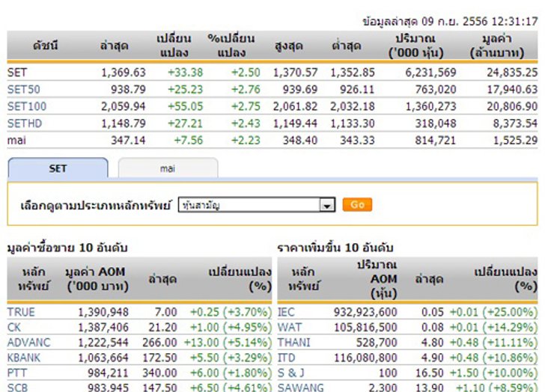Screen dimensions: 545x392
Task: Switch to the SET tab
Action: point(58,168)
